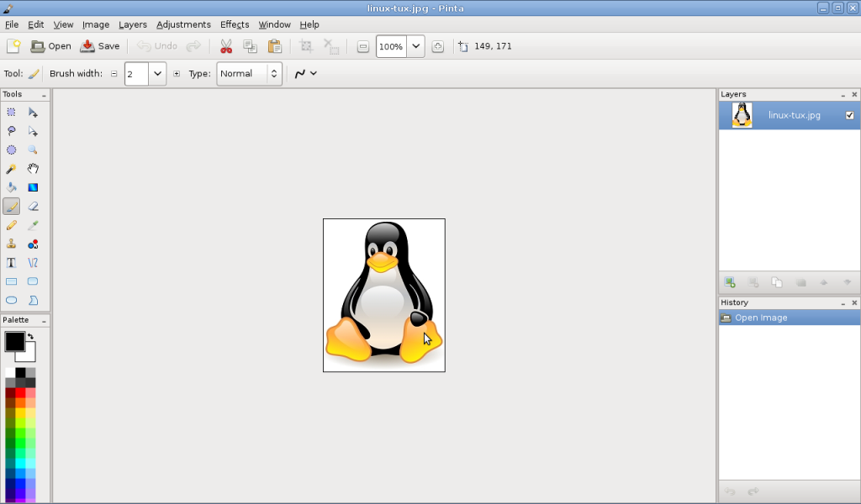Select the Freeform Shape tool
Image resolution: width=861 pixels, height=504 pixels.
click(x=33, y=300)
